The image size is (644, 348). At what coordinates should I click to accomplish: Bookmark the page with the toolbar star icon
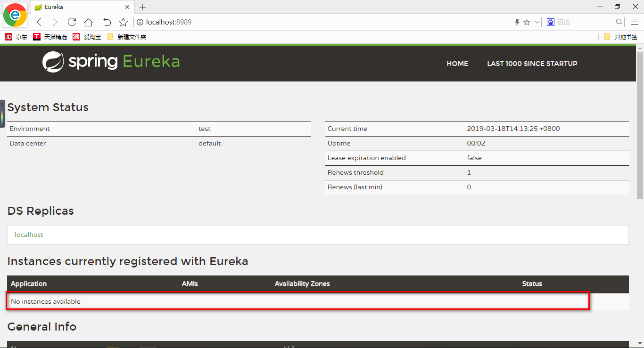(123, 22)
